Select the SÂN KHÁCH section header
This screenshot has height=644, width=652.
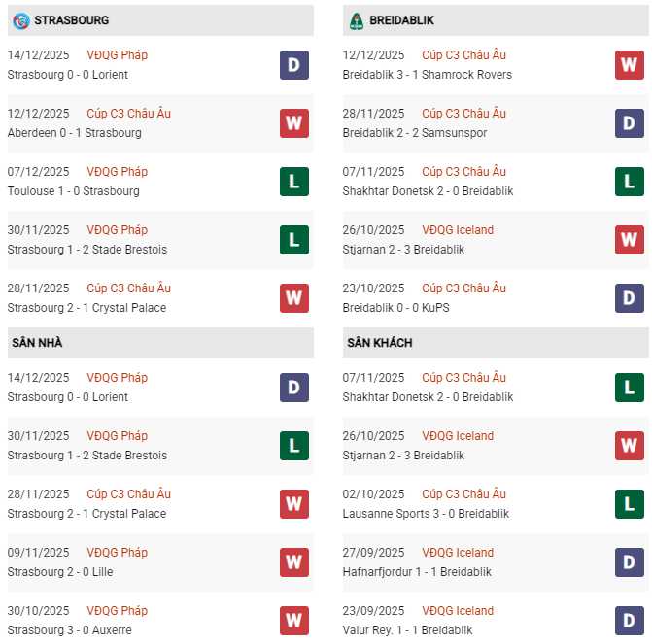[379, 343]
